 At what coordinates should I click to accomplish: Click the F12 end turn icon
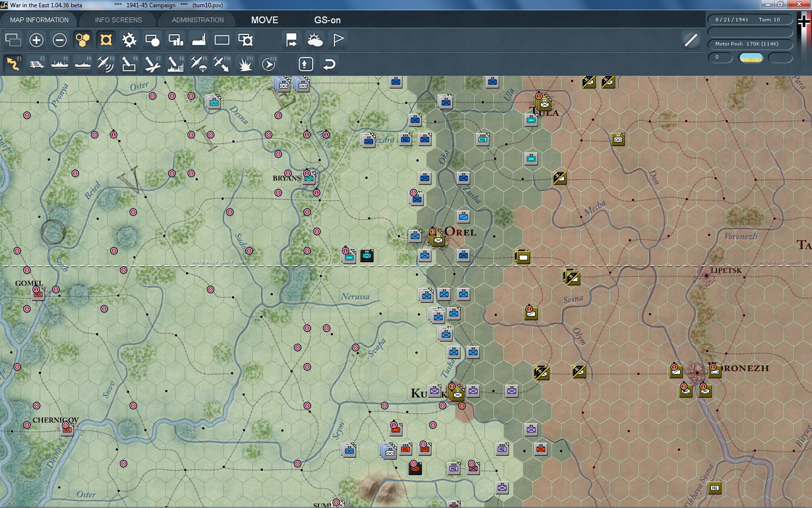pyautogui.click(x=269, y=64)
